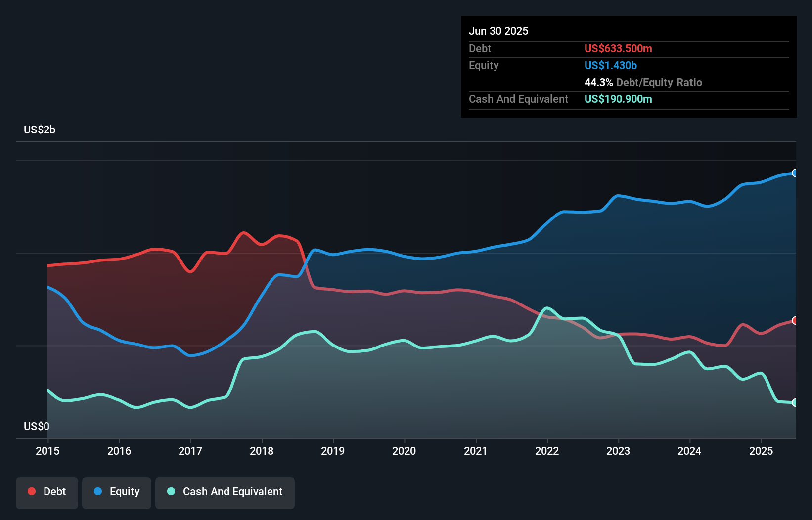The image size is (812, 520).
Task: Click the teal Cash And Equivalent legend dot
Action: coord(170,491)
